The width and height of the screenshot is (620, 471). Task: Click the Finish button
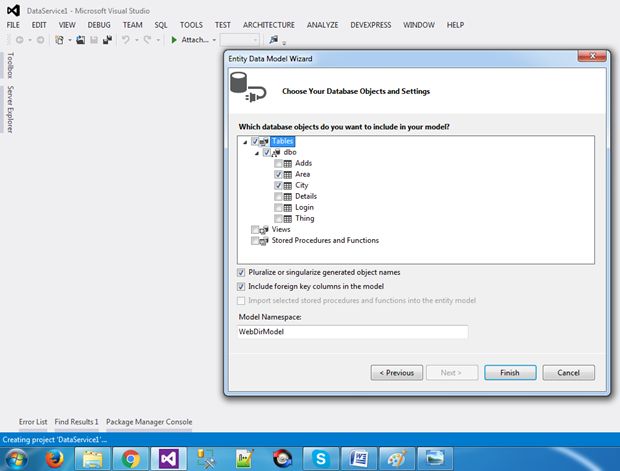(x=510, y=373)
